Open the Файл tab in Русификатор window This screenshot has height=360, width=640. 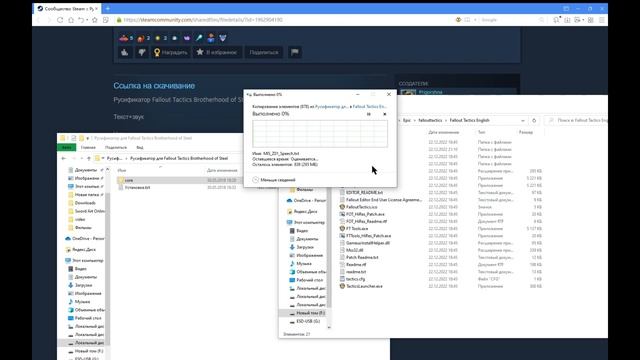[67, 147]
